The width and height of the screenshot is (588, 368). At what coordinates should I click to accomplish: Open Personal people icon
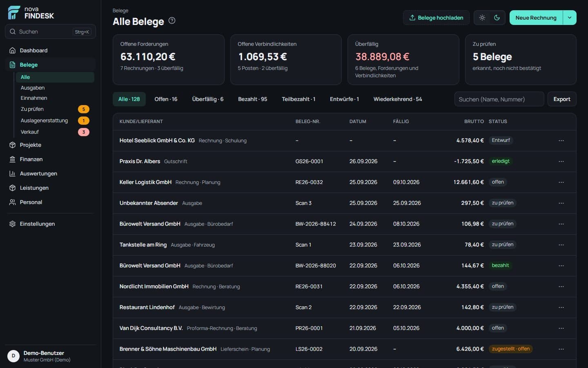(12, 202)
